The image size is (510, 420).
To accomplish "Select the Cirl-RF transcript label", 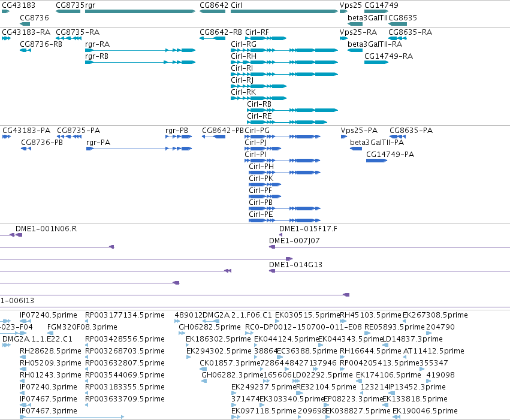I will point(257,32).
